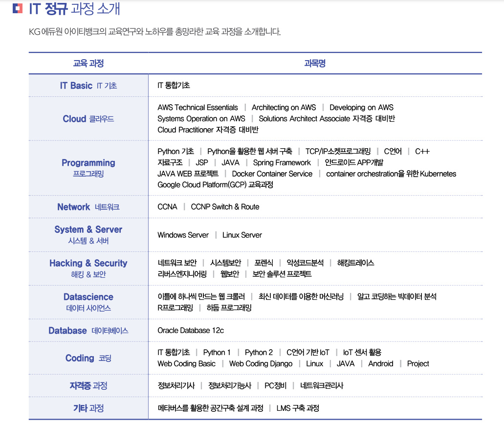Click JSP course
The height and width of the screenshot is (426, 504).
(x=202, y=163)
